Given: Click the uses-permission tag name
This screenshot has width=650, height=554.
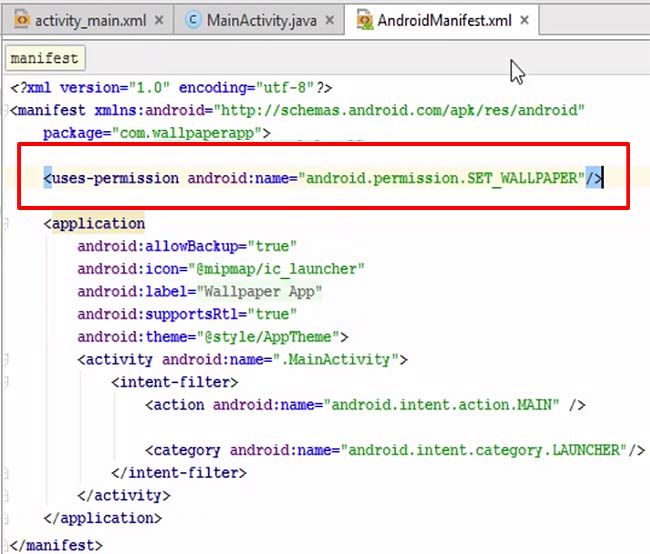Looking at the screenshot, I should point(116,178).
